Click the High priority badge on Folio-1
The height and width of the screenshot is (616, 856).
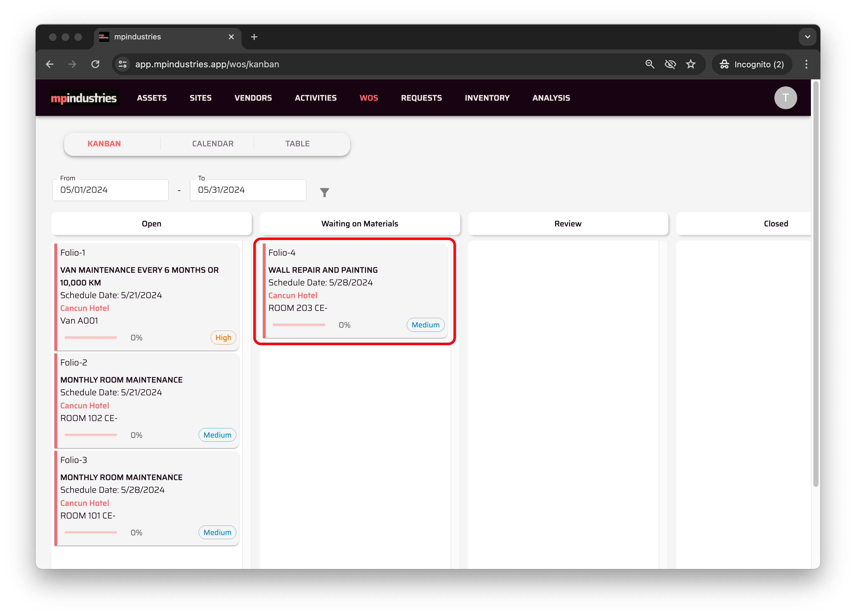pos(223,338)
